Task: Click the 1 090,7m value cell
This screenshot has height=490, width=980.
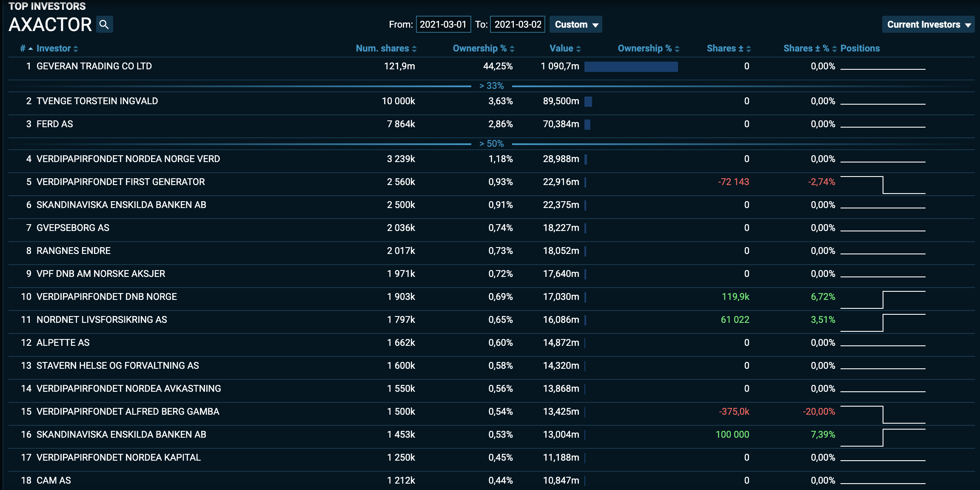Action: [x=560, y=66]
